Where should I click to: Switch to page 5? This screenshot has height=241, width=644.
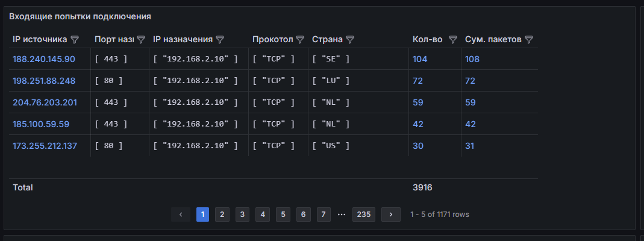pyautogui.click(x=284, y=214)
